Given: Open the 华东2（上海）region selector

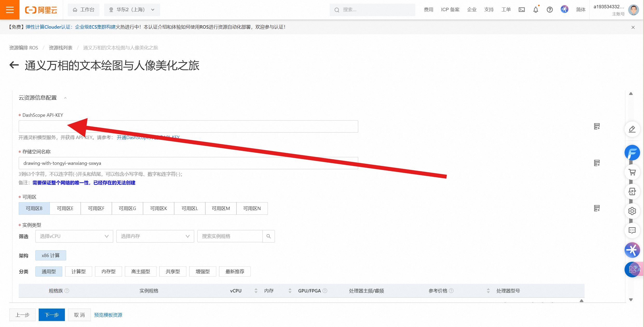Looking at the screenshot, I should tap(132, 10).
